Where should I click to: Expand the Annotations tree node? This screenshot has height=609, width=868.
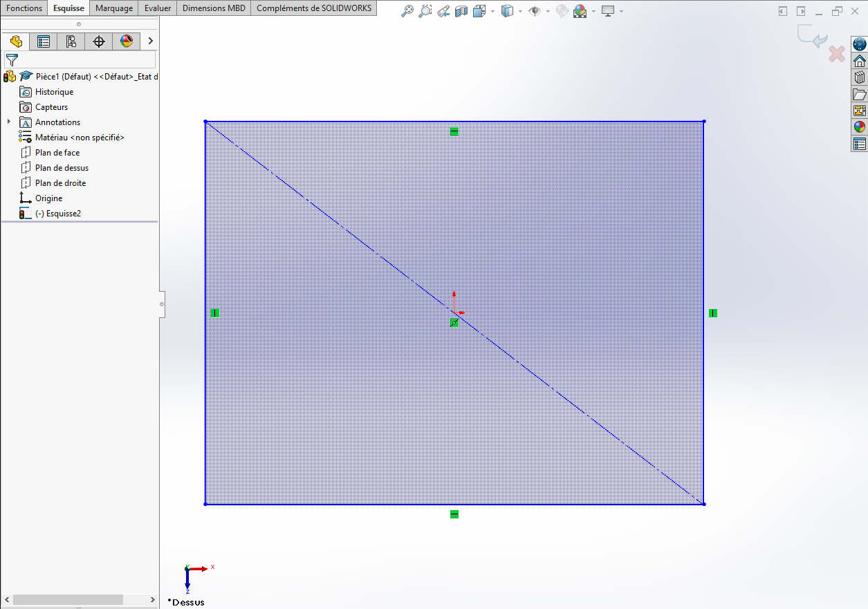pyautogui.click(x=9, y=122)
